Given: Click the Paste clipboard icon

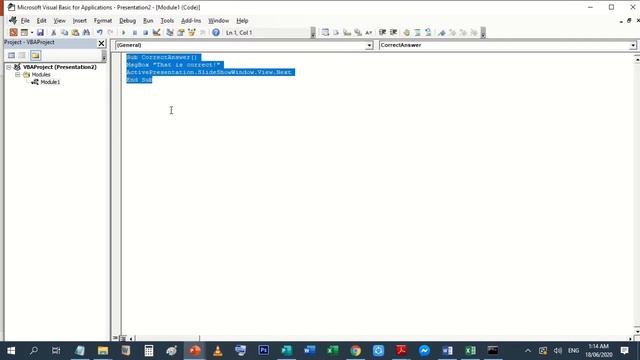Looking at the screenshot, I should (75, 32).
